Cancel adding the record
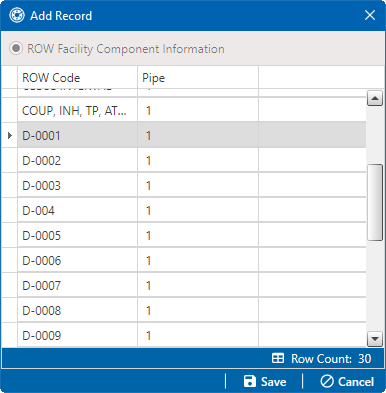 [347, 381]
